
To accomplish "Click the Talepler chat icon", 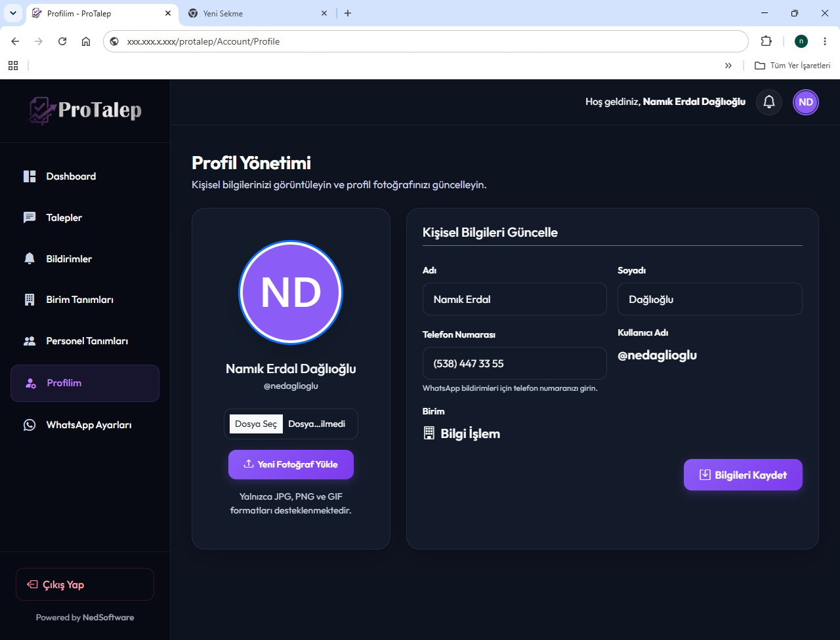I will coord(30,218).
